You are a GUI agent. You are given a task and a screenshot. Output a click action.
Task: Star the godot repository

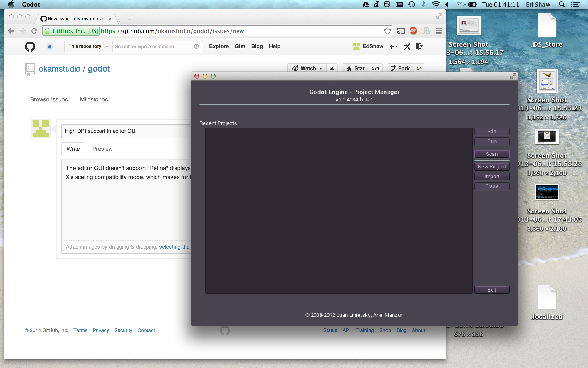click(355, 68)
